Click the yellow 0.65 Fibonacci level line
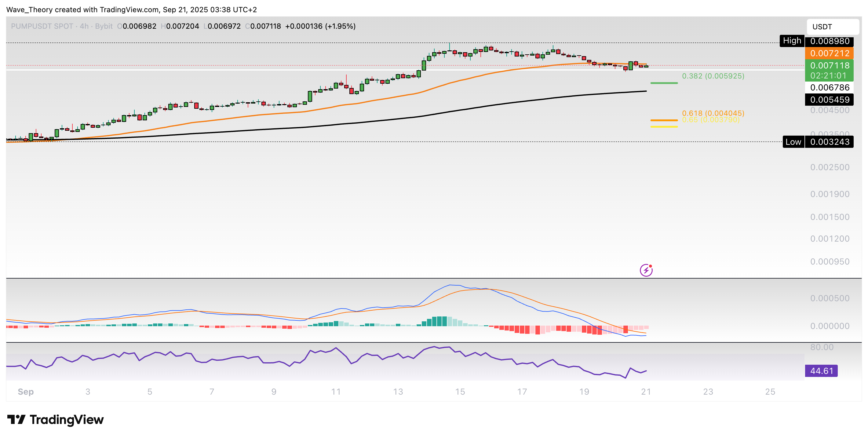 [664, 127]
